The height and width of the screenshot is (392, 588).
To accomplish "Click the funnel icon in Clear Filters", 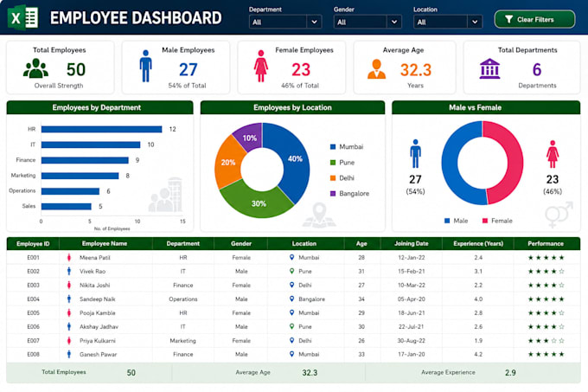I will tap(508, 20).
